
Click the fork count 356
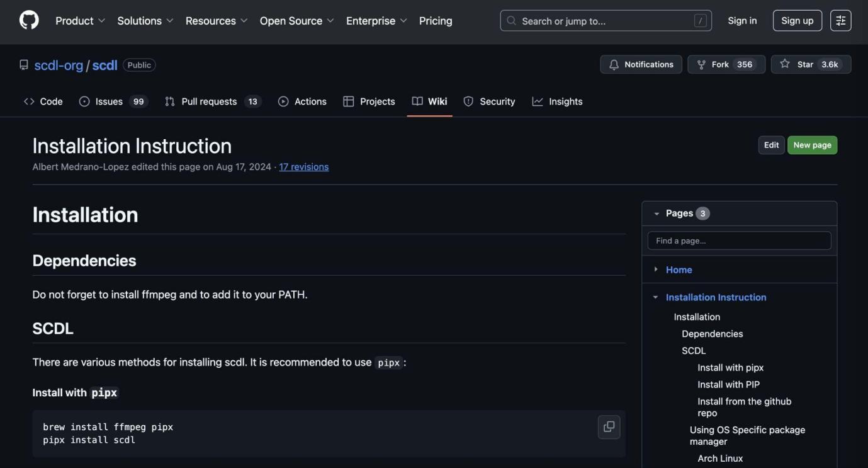(745, 64)
